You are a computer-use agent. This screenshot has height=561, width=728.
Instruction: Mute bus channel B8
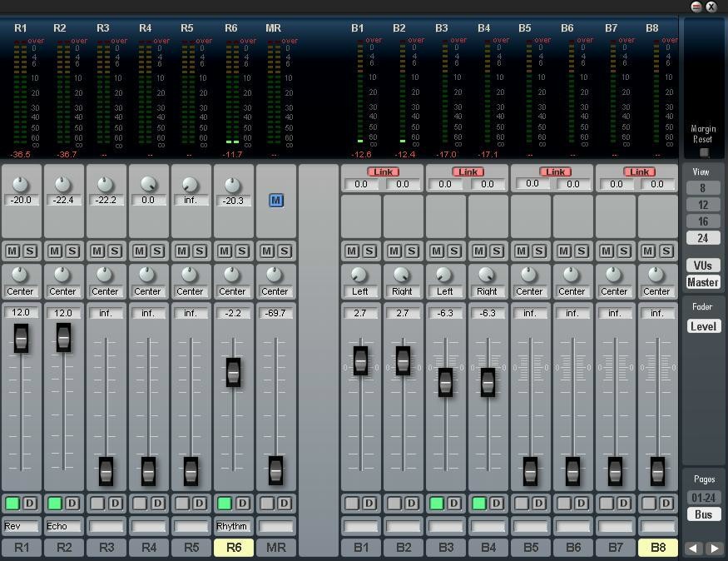point(648,251)
